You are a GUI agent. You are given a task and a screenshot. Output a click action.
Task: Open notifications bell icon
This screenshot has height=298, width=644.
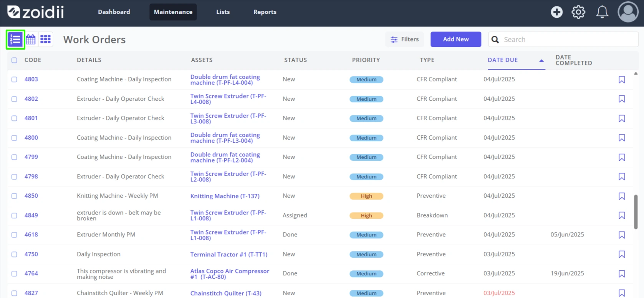(x=602, y=12)
